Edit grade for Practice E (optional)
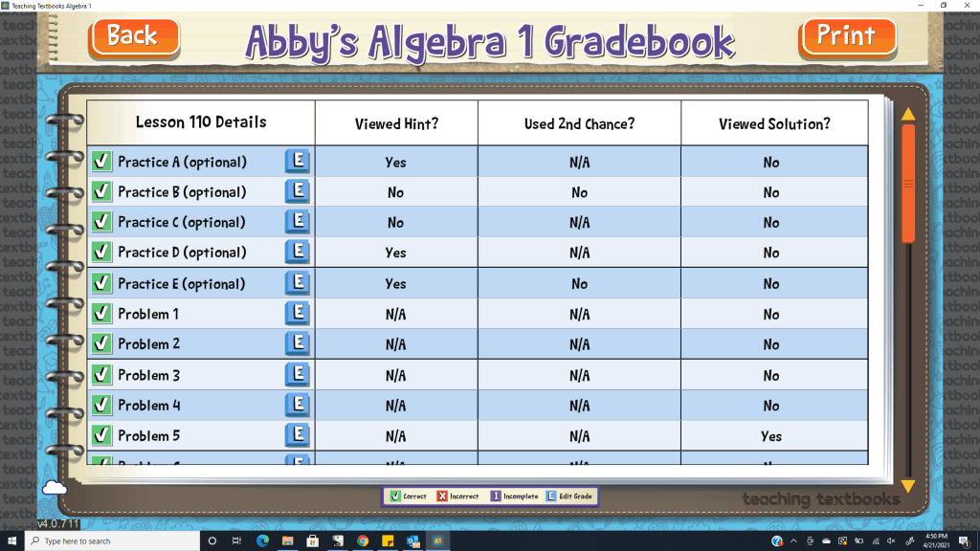980x551 pixels. pyautogui.click(x=298, y=283)
